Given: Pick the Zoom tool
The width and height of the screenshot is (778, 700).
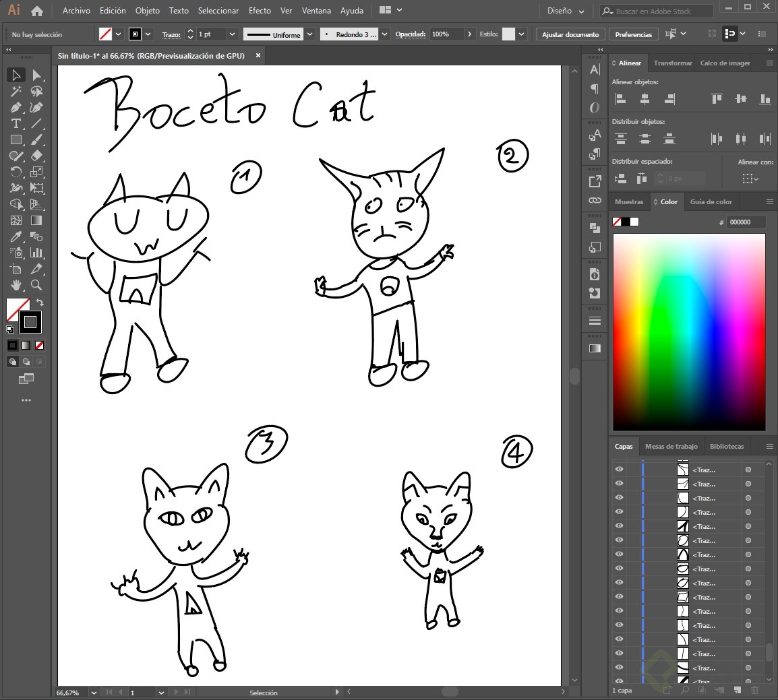Looking at the screenshot, I should coord(36,285).
